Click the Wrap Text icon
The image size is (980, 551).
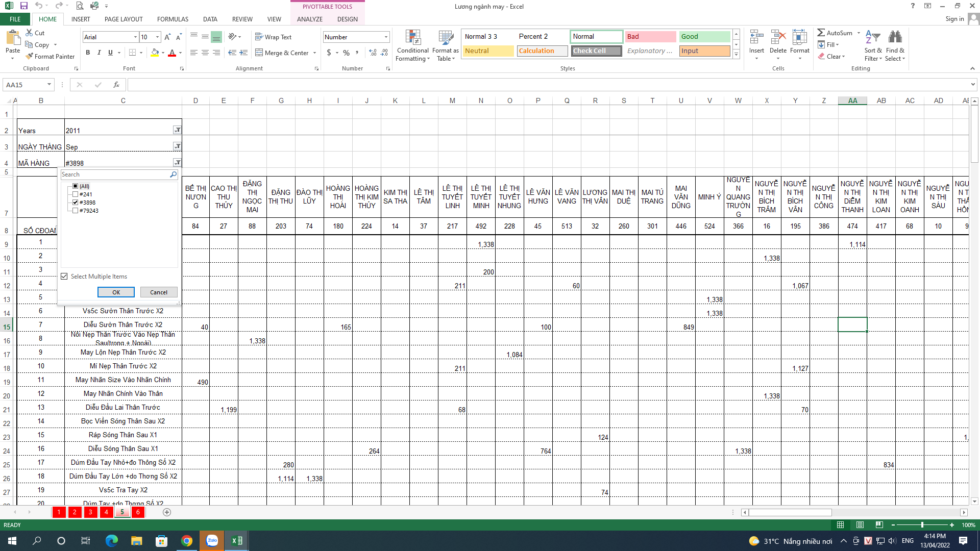tap(259, 37)
